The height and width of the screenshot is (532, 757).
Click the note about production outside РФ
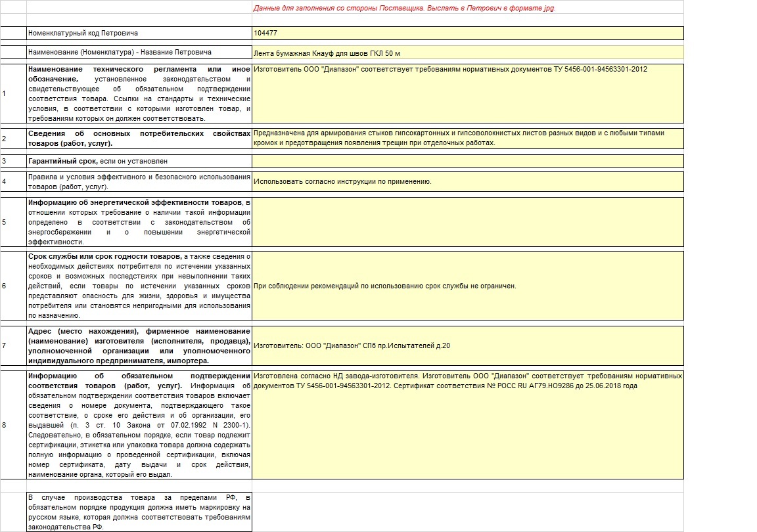[139, 512]
